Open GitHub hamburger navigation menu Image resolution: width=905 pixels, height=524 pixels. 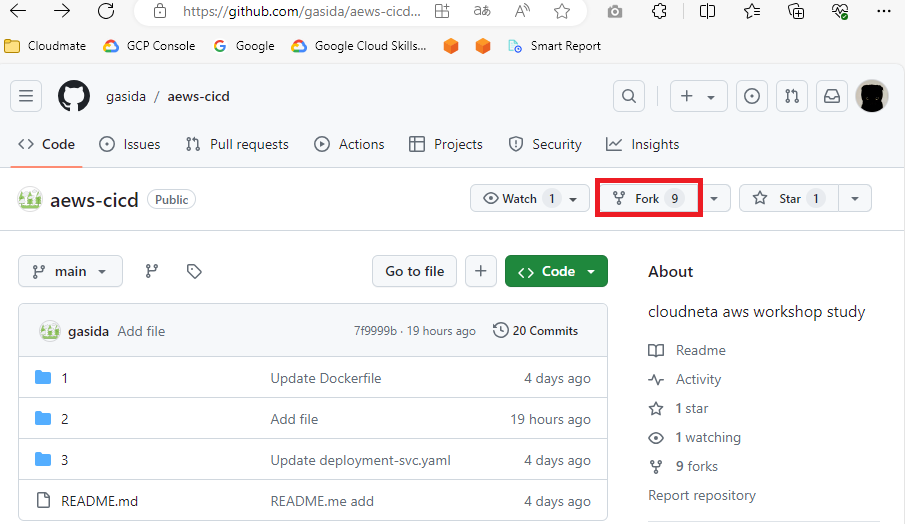pos(26,96)
